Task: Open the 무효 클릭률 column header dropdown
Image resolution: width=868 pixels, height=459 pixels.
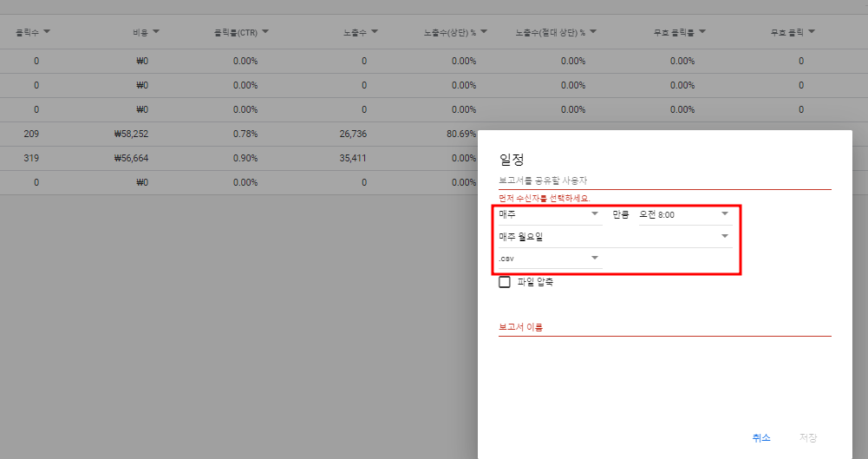Action: pyautogui.click(x=702, y=32)
